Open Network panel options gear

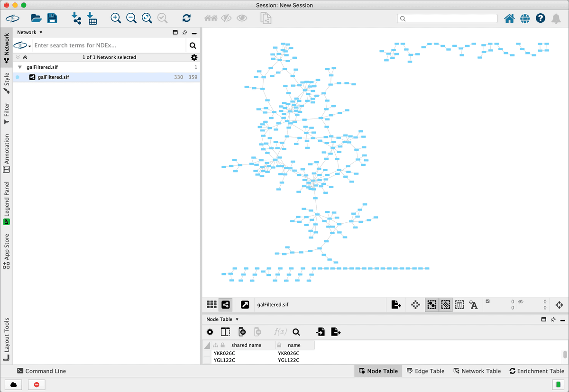pyautogui.click(x=194, y=57)
